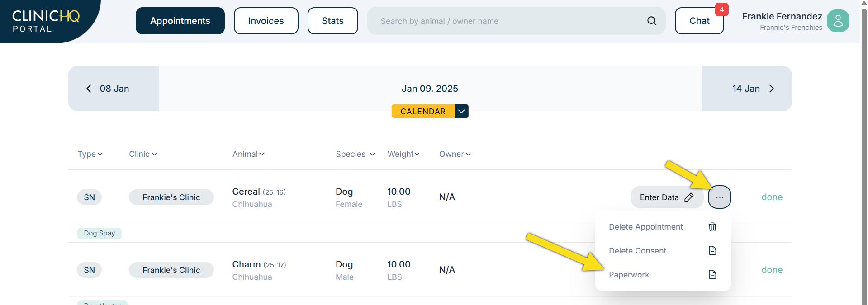Image resolution: width=868 pixels, height=305 pixels.
Task: Sort by the Clinic column
Action: [x=143, y=154]
